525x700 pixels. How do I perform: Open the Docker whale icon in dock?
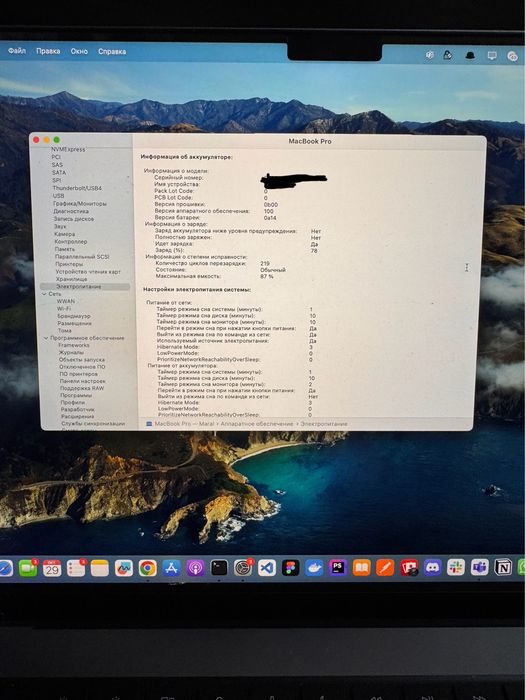point(314,568)
